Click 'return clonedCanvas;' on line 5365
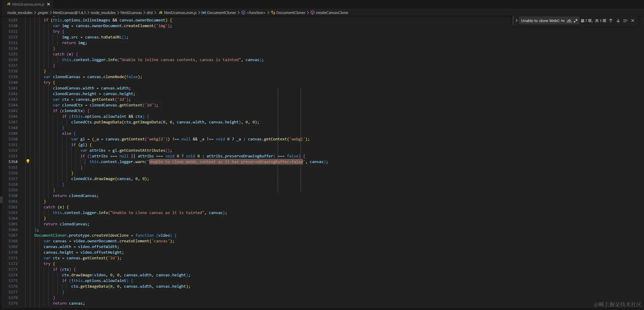Image resolution: width=644 pixels, height=310 pixels. coord(66,224)
